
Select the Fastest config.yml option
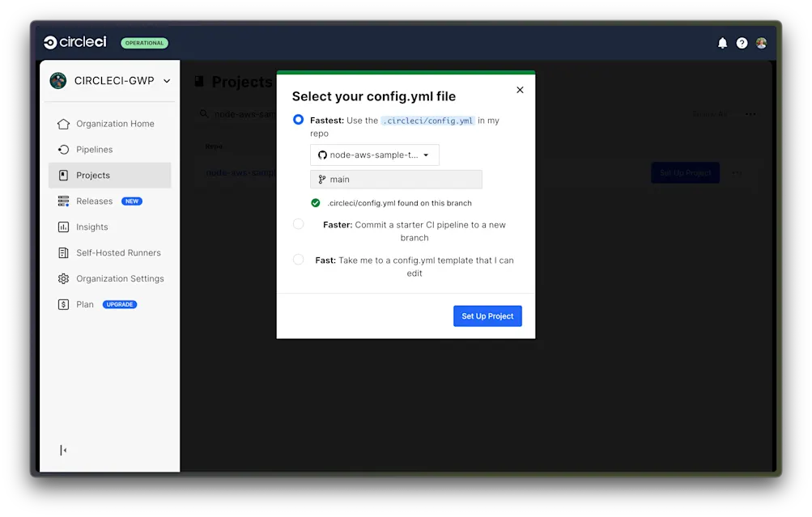tap(299, 119)
